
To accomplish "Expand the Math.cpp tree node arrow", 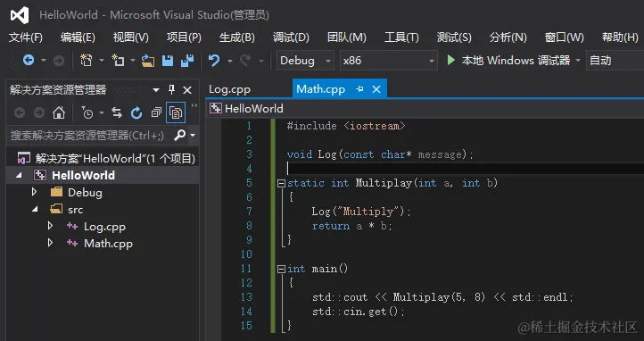I will [50, 243].
